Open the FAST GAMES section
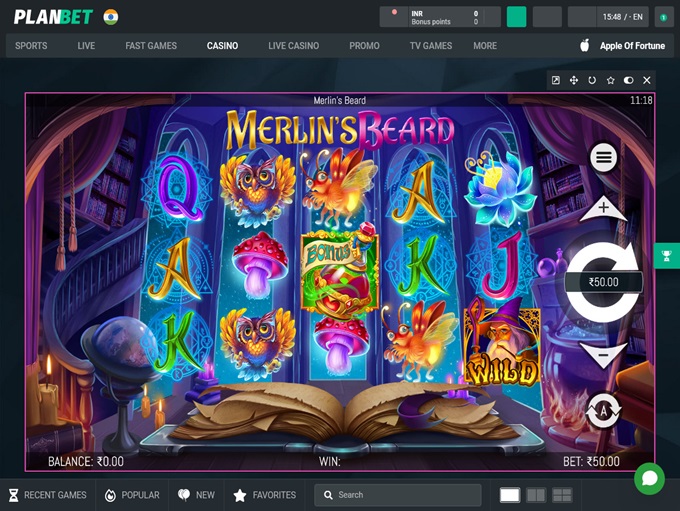 tap(151, 46)
